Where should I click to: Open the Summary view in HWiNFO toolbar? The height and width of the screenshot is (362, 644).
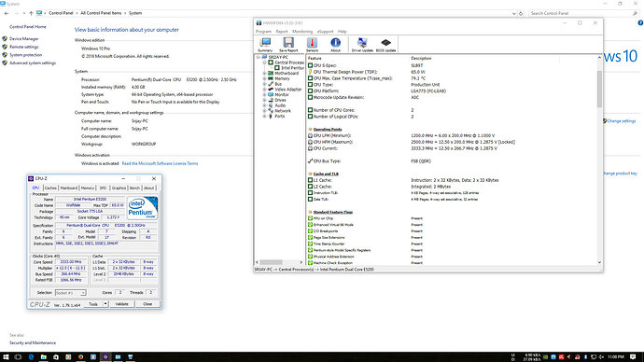(265, 45)
